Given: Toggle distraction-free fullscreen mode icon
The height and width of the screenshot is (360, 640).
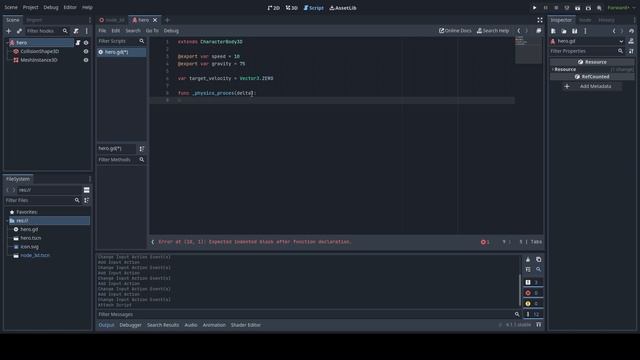Looking at the screenshot, I should 540,20.
